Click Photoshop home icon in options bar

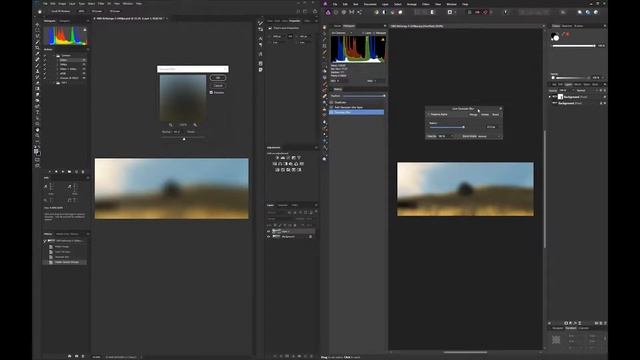tap(40, 11)
